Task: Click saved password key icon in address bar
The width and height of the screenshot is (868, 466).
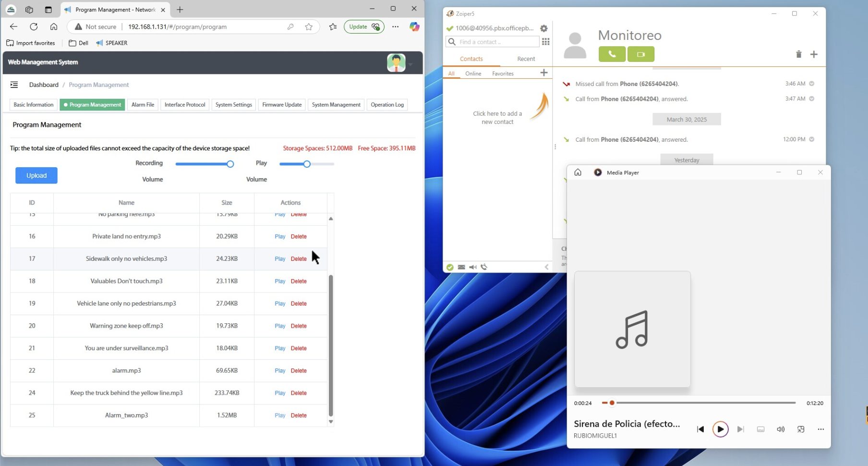Action: coord(290,27)
